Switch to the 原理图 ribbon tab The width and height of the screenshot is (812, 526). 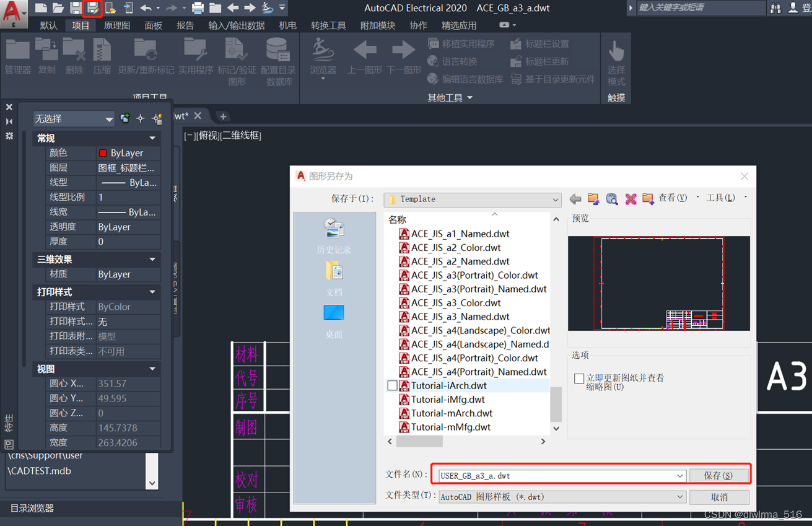pos(117,25)
